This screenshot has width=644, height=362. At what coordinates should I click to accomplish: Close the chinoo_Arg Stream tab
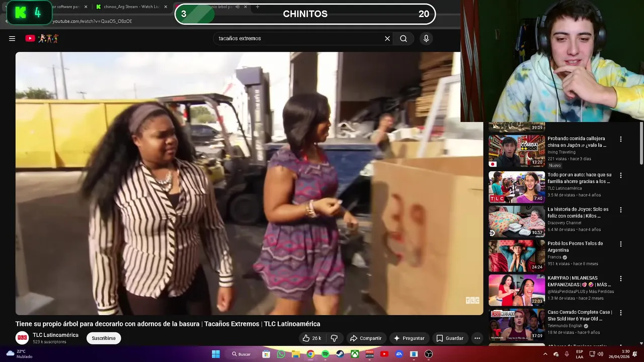click(x=167, y=7)
